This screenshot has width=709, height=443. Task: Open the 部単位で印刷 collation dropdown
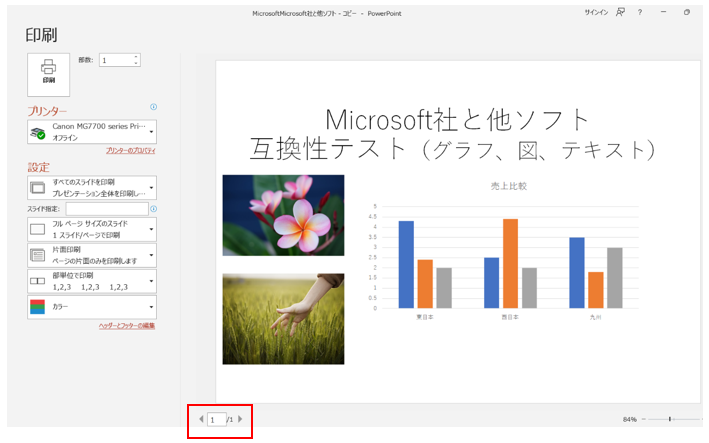(x=91, y=281)
